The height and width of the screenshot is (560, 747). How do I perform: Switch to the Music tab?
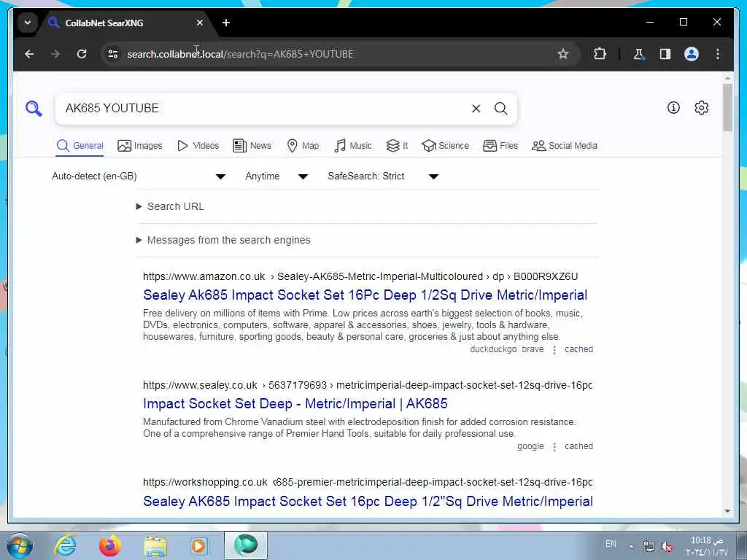(352, 146)
